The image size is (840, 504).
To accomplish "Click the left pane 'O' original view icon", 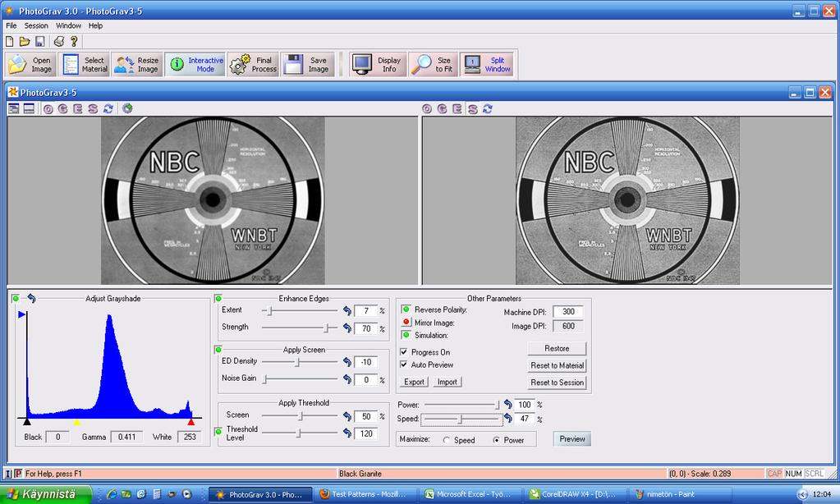I will (x=48, y=108).
